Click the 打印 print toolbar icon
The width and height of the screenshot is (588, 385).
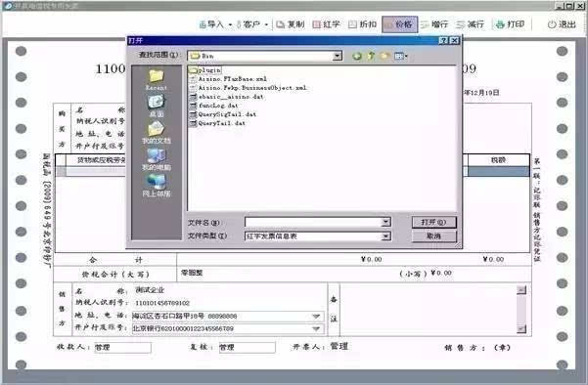pos(510,24)
